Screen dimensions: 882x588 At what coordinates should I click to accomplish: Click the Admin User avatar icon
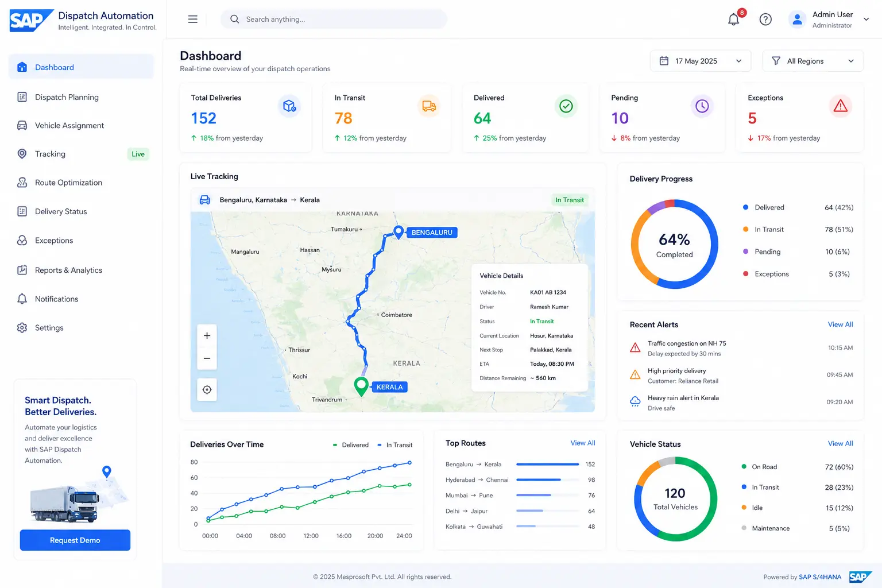797,20
